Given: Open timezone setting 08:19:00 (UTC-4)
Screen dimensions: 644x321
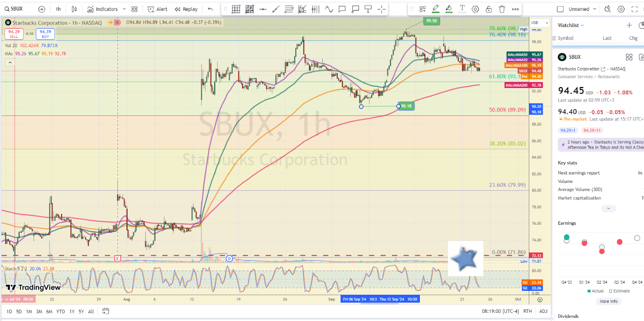Looking at the screenshot, I should pos(500,311).
